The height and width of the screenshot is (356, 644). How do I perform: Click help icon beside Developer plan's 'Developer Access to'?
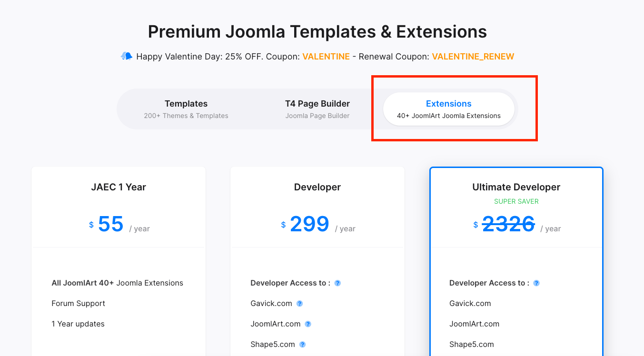(x=337, y=283)
